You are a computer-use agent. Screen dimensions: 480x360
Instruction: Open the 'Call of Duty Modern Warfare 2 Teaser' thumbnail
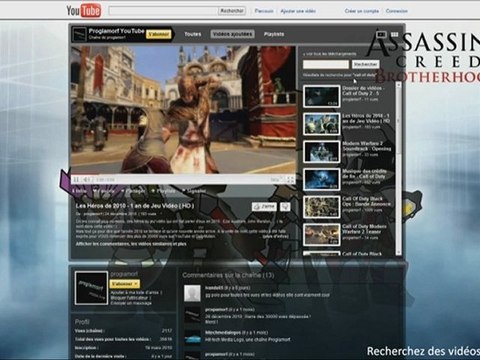(321, 235)
